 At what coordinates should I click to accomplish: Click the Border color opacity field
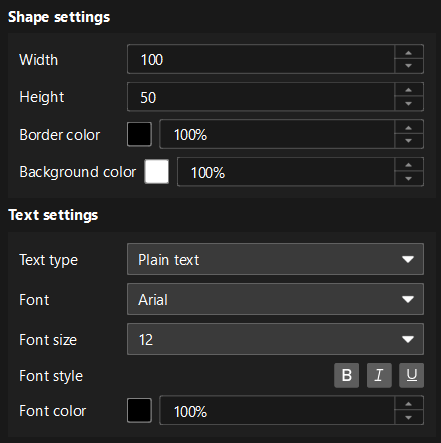(x=277, y=134)
